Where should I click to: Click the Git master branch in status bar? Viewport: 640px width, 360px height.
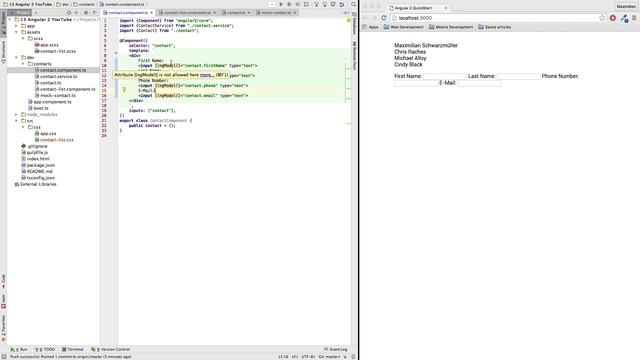[x=329, y=357]
